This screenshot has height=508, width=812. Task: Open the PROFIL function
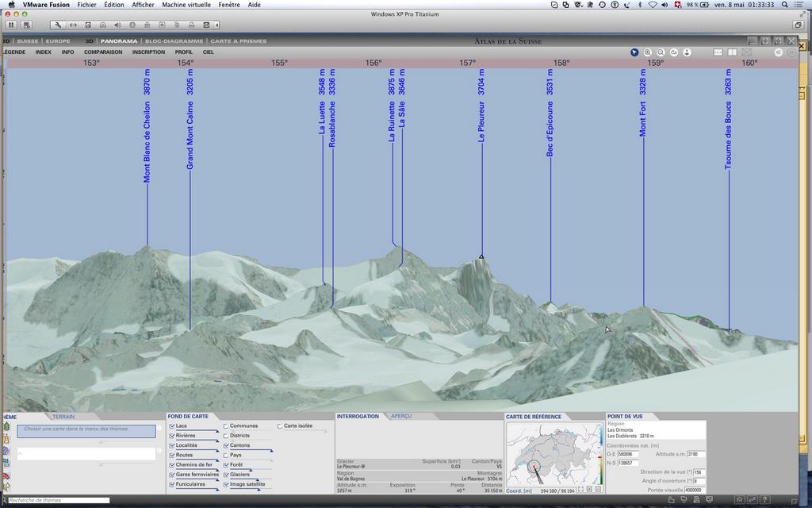[x=184, y=52]
